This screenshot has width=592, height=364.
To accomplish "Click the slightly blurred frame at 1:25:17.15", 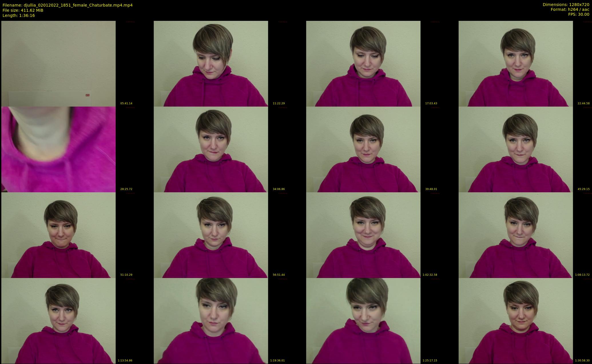I will coord(363,321).
